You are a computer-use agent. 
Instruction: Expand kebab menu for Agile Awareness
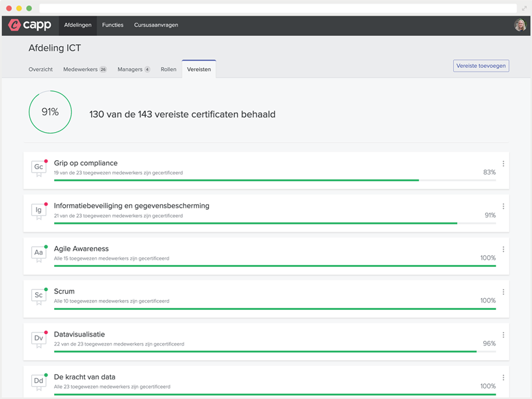(503, 249)
